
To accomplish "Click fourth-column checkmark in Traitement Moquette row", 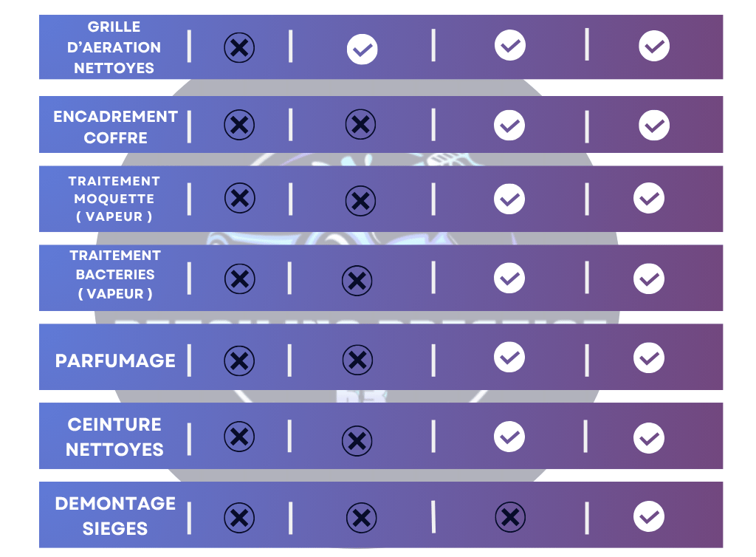I will [649, 198].
